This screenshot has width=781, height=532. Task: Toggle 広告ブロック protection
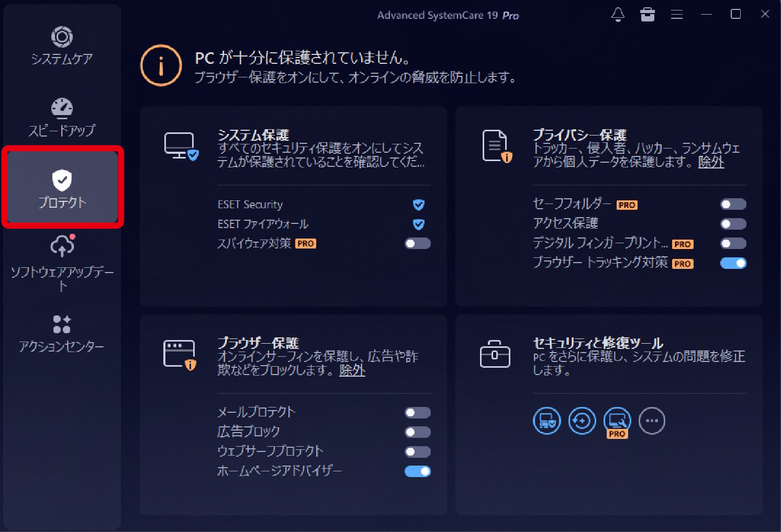click(417, 432)
